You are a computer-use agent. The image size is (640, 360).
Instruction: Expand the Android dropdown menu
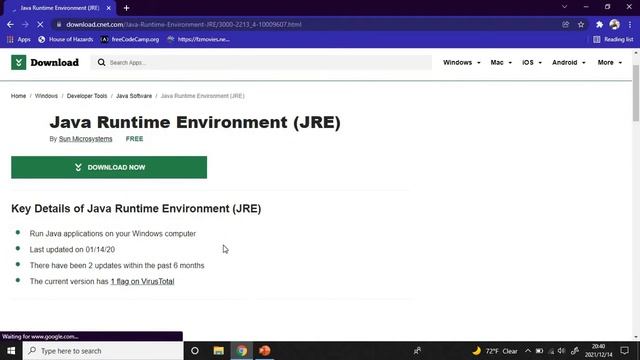(x=569, y=62)
